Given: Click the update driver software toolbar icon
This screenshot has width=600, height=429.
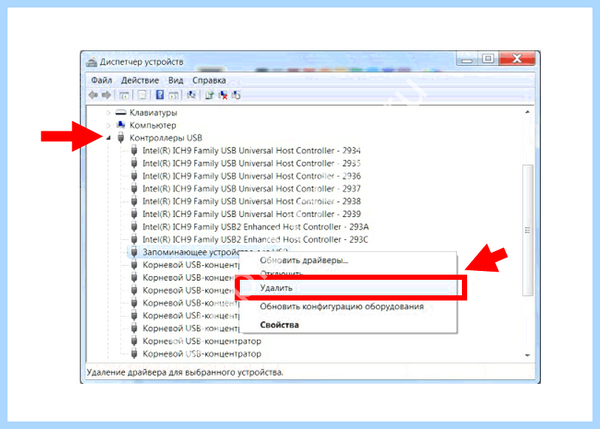Looking at the screenshot, I should [209, 95].
